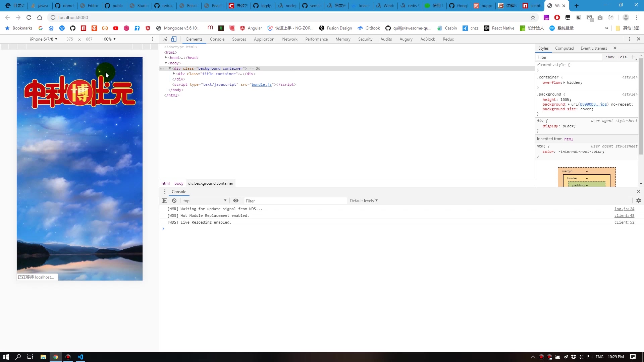Click the top frame selector dropdown
This screenshot has width=644, height=362.
click(x=205, y=201)
